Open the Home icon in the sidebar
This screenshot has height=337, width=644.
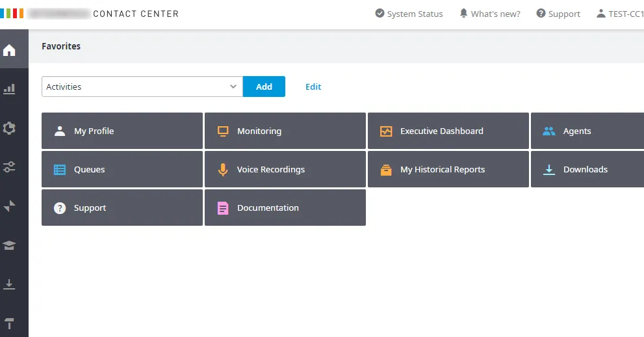click(x=9, y=50)
